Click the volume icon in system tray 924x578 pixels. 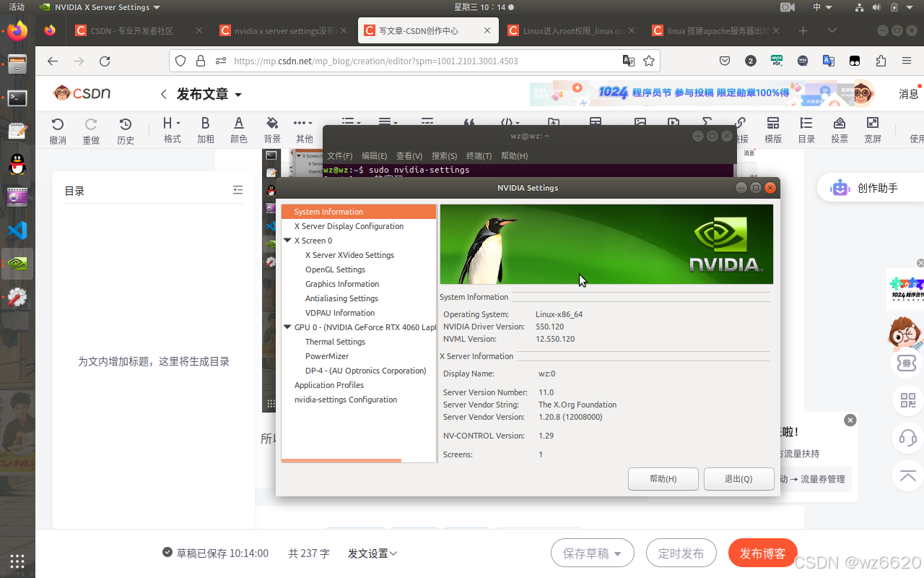pos(877,7)
